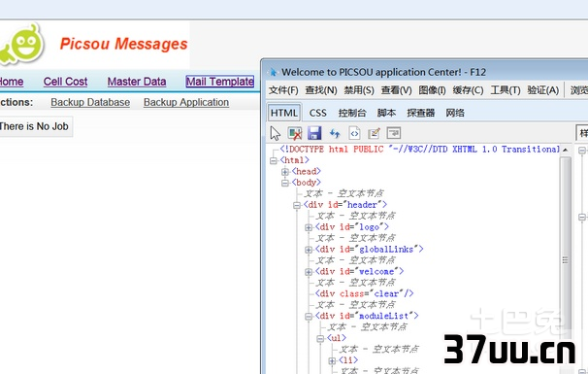
Task: Open the 查找(N) menu
Action: click(x=321, y=90)
